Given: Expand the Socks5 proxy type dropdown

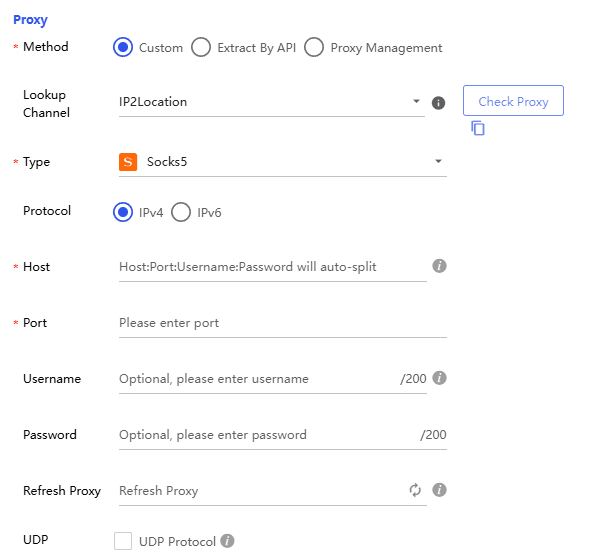Looking at the screenshot, I should point(283,162).
